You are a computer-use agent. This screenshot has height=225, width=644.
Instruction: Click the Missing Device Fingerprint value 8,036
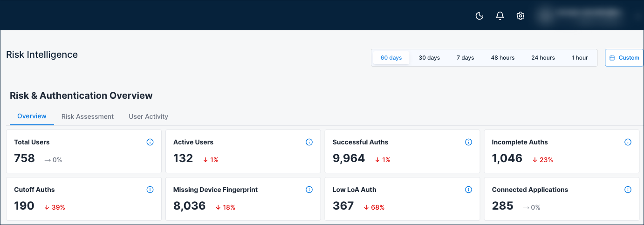189,206
